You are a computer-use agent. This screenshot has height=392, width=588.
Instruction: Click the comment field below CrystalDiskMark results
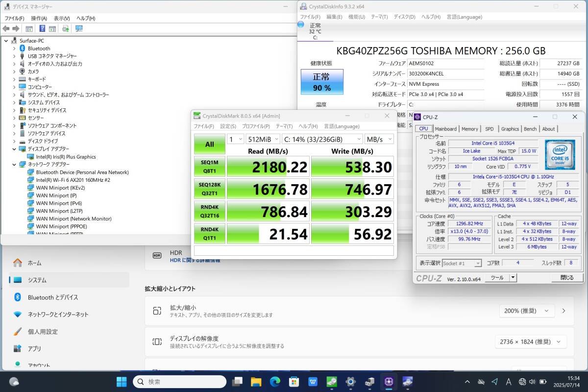[294, 250]
